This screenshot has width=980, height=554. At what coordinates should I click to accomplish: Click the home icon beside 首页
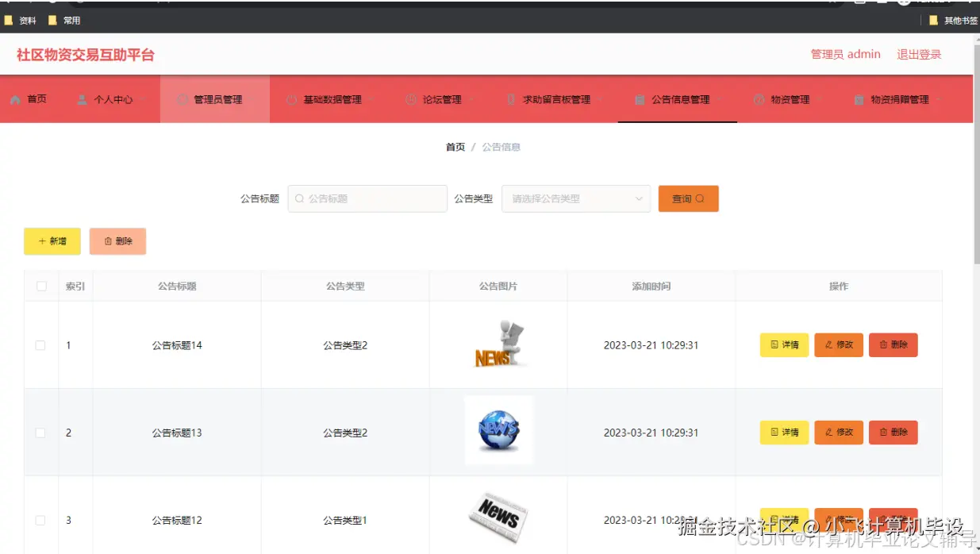pyautogui.click(x=15, y=100)
